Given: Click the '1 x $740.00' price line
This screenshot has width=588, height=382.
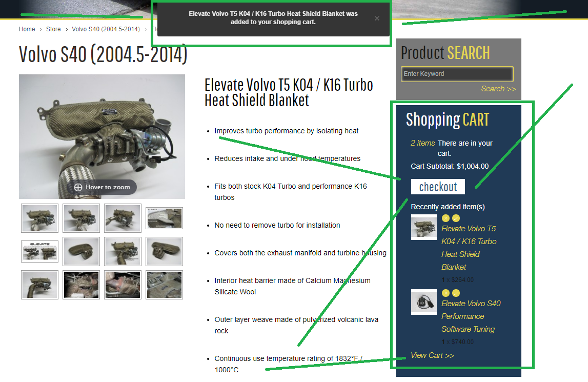Looking at the screenshot, I should pyautogui.click(x=457, y=342).
